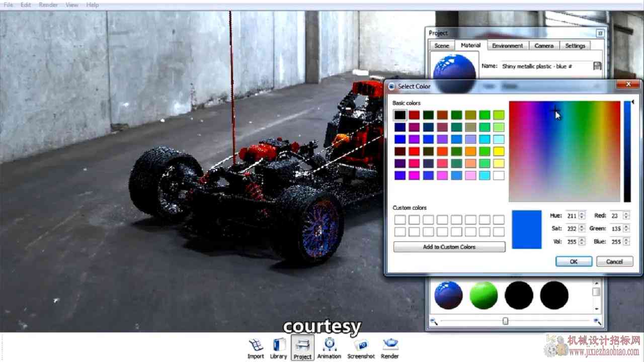Click the Green value field
644x362 pixels.
pos(616,229)
